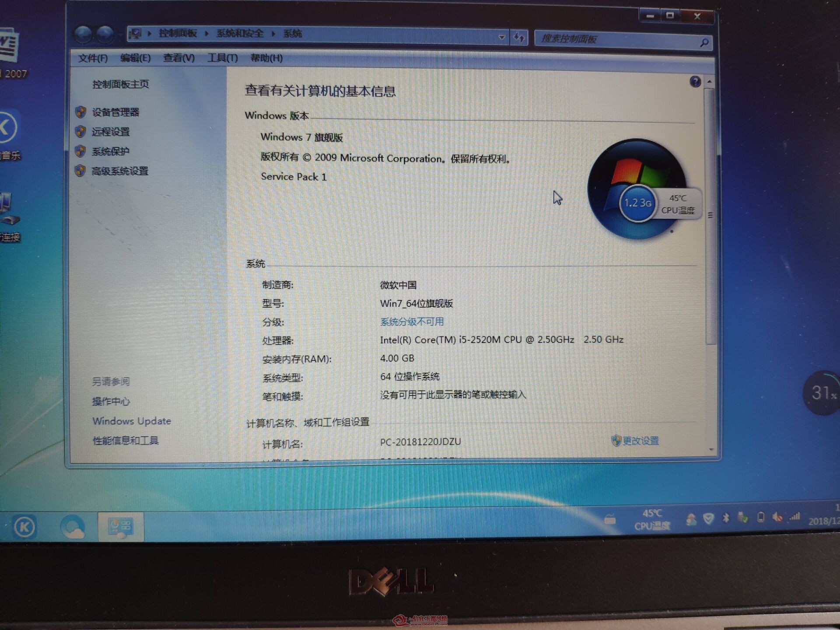Go to Control Panel Home (控制面板主页)
The image size is (840, 630).
pos(121,84)
